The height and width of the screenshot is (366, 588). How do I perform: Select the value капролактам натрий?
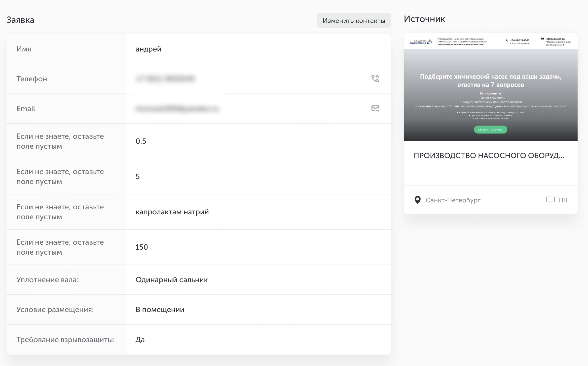172,212
